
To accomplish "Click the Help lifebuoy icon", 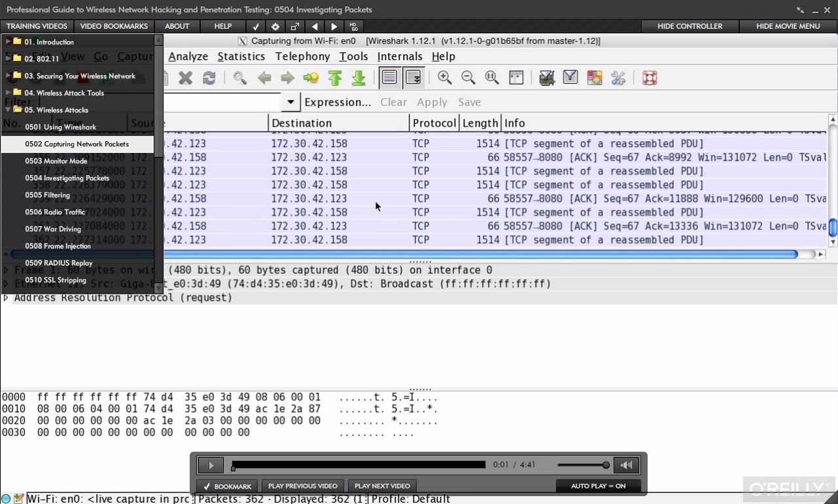I will click(x=649, y=78).
